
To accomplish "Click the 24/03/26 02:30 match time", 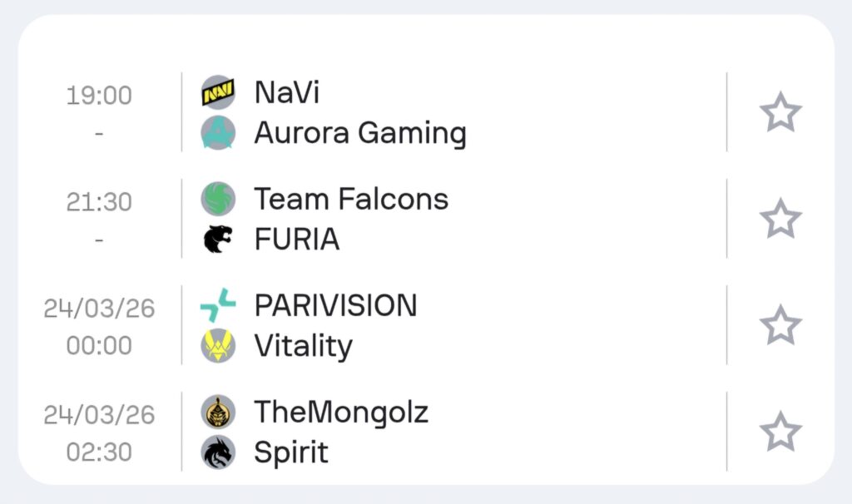I will click(x=99, y=432).
